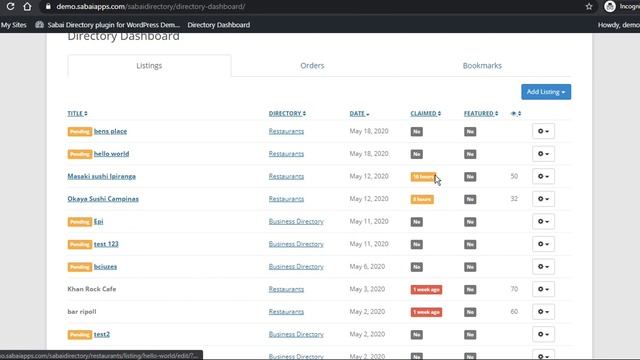Switch to the Bookmarks tab
The width and height of the screenshot is (640, 360).
[x=482, y=66]
